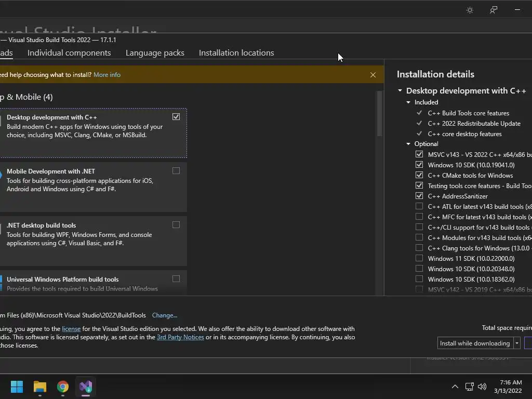Select Install while downloading option box
This screenshot has height=399, width=532.
pyautogui.click(x=475, y=343)
